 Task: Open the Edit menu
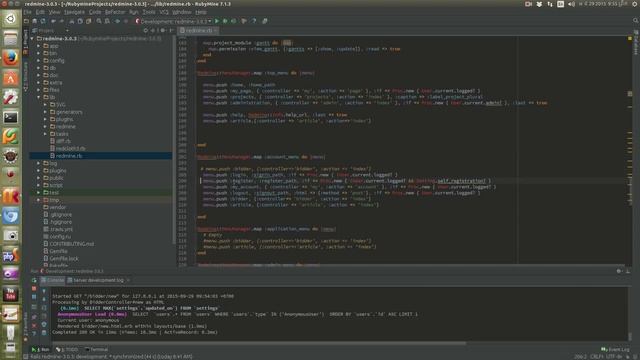point(40,12)
